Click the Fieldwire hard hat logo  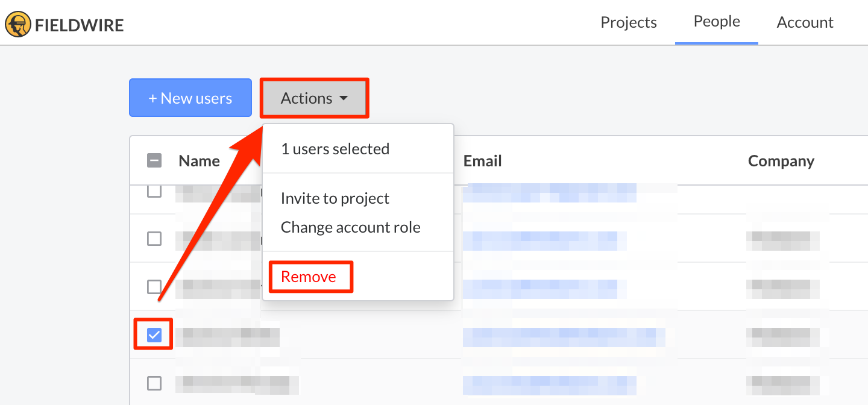[17, 24]
